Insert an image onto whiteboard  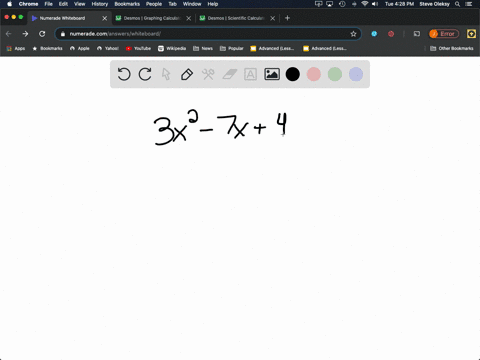(272, 74)
